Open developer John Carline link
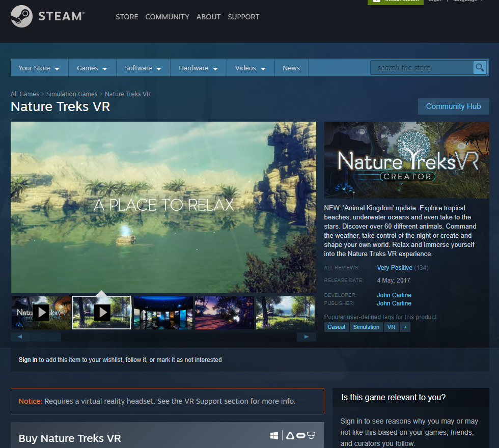Screen dimensions: 499x448 394,295
